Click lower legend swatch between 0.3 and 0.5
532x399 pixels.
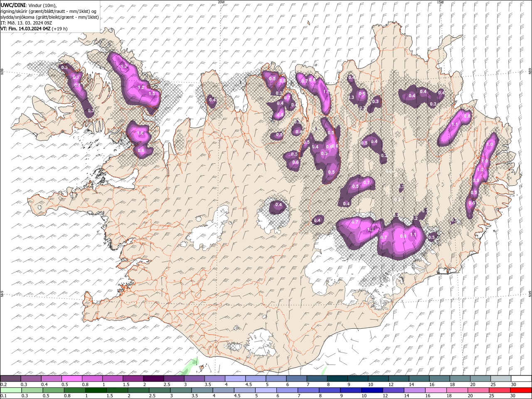pyautogui.click(x=32, y=390)
